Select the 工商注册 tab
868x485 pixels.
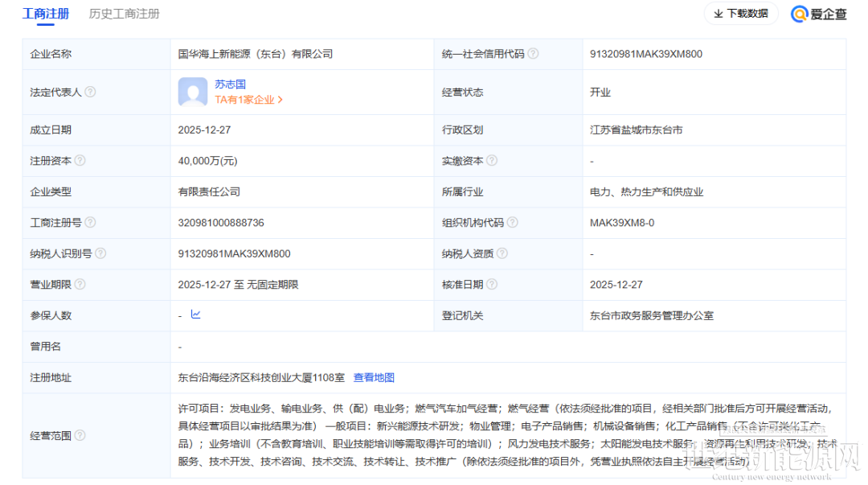click(46, 14)
